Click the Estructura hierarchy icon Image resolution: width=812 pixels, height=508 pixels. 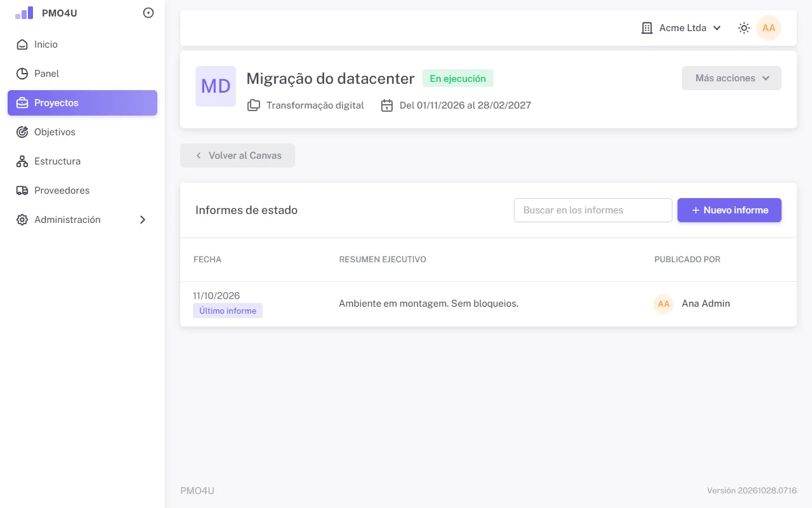coord(22,161)
